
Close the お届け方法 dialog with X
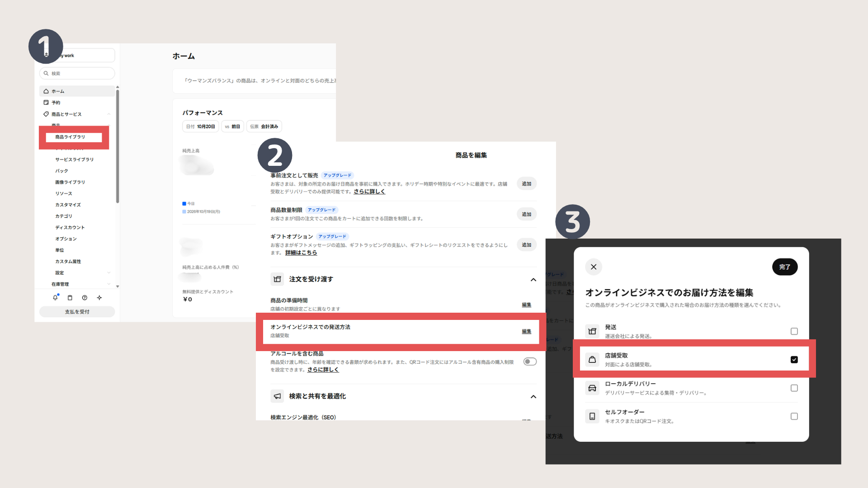click(594, 267)
